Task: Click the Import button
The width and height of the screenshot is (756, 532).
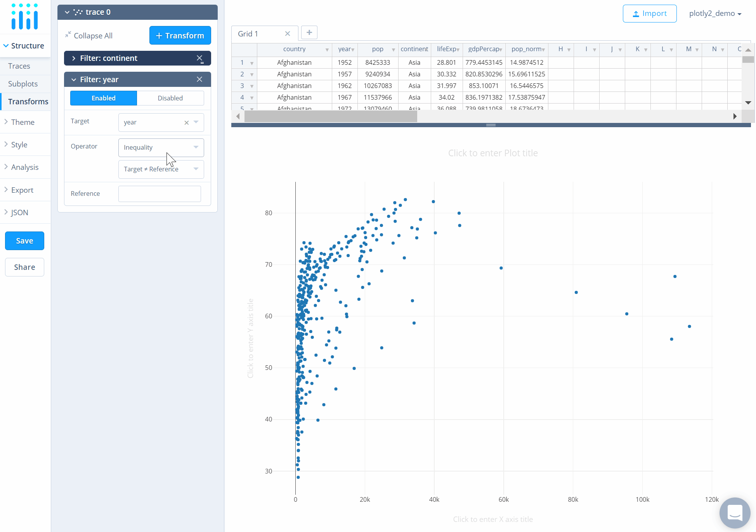Action: (649, 14)
